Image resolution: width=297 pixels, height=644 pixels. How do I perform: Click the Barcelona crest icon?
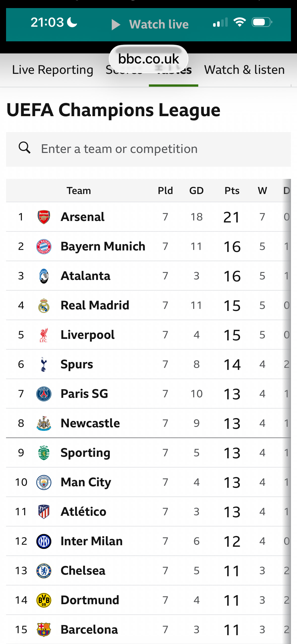point(44,630)
